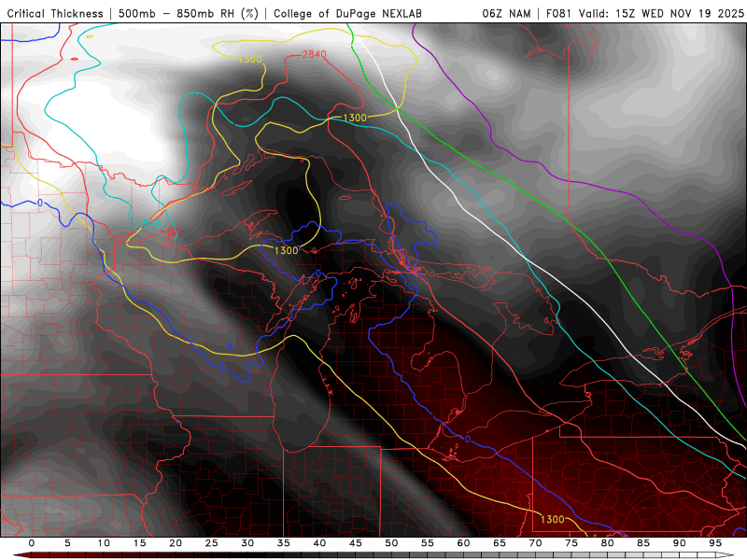This screenshot has height=560, width=747.
Task: Click the "15Z WED NOV 19 2025" valid time
Action: 680,13
